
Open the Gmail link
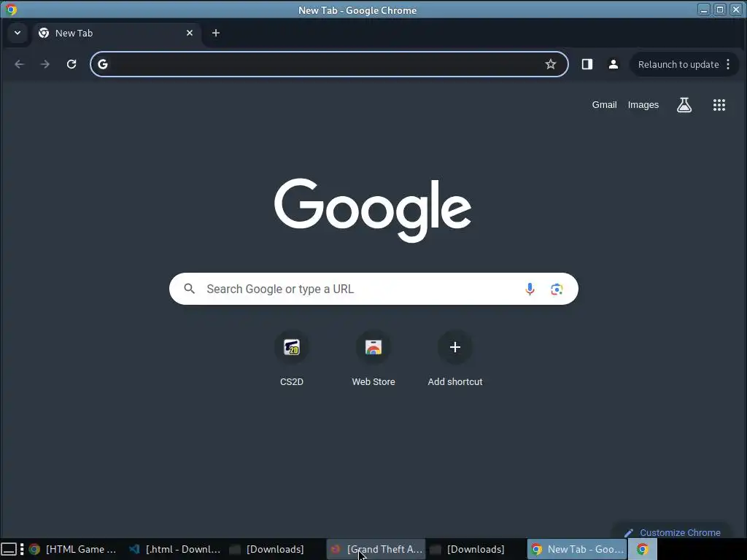(604, 105)
